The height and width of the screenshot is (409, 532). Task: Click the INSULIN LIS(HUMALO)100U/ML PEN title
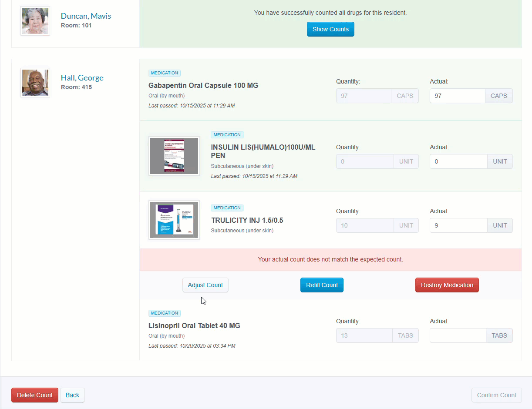point(263,151)
